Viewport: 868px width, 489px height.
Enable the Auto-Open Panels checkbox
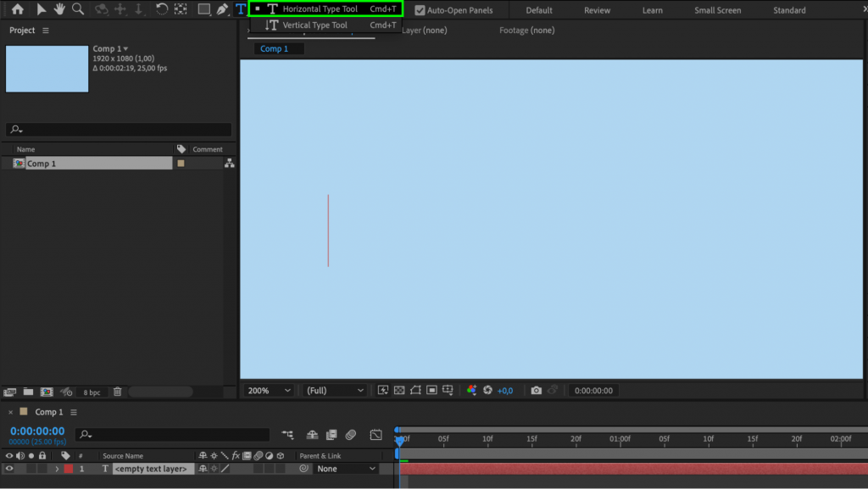[420, 9]
